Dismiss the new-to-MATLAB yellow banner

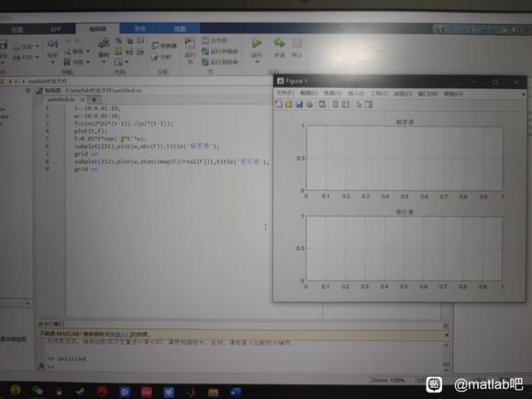[447, 335]
